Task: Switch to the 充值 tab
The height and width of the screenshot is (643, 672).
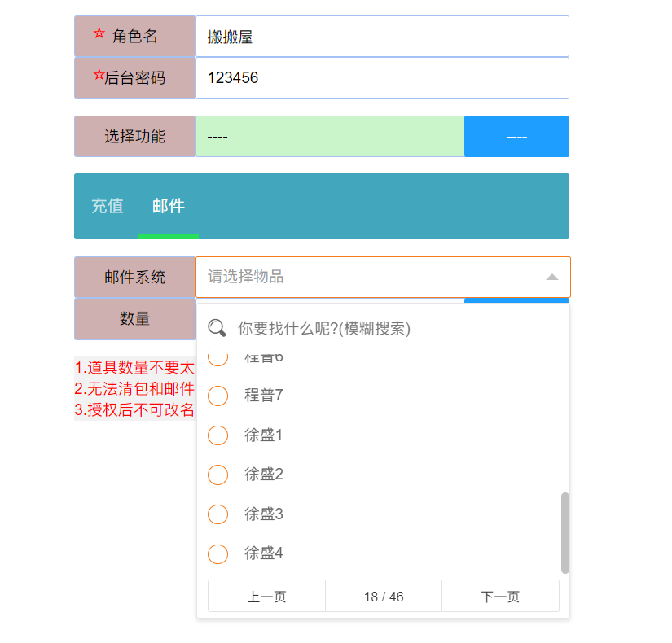Action: pos(108,207)
